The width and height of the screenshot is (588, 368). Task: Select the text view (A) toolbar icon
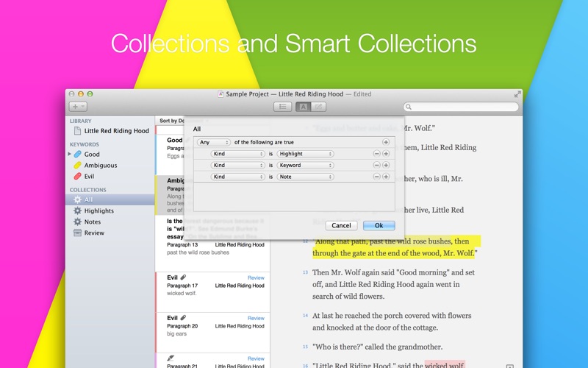point(302,107)
